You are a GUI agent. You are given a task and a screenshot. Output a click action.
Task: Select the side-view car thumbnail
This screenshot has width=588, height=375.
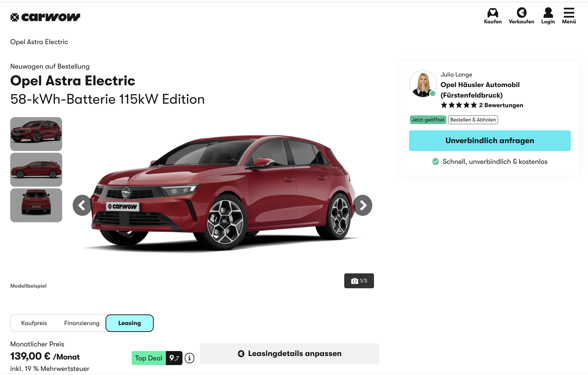(x=36, y=170)
